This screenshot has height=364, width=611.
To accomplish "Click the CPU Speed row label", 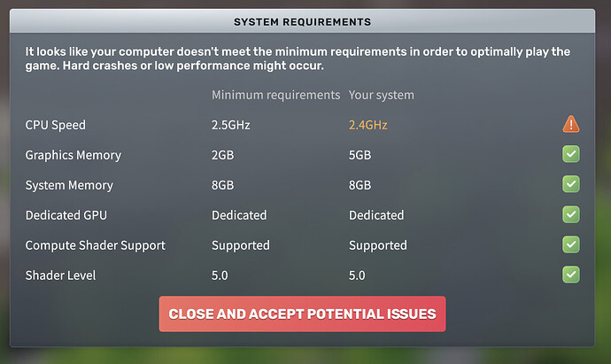I will point(55,125).
